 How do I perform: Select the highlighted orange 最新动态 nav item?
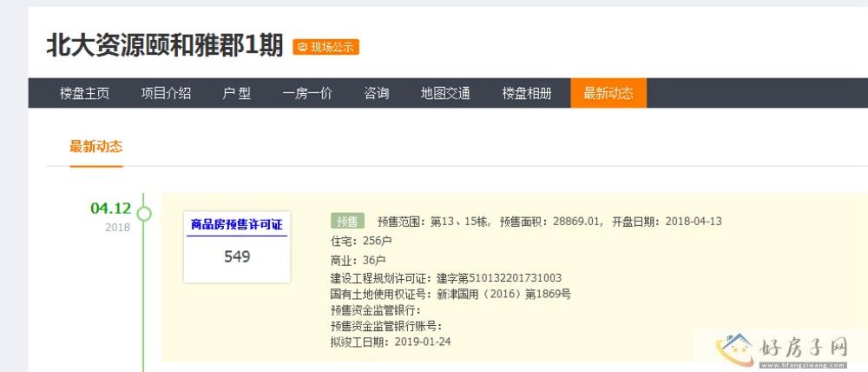pos(608,94)
